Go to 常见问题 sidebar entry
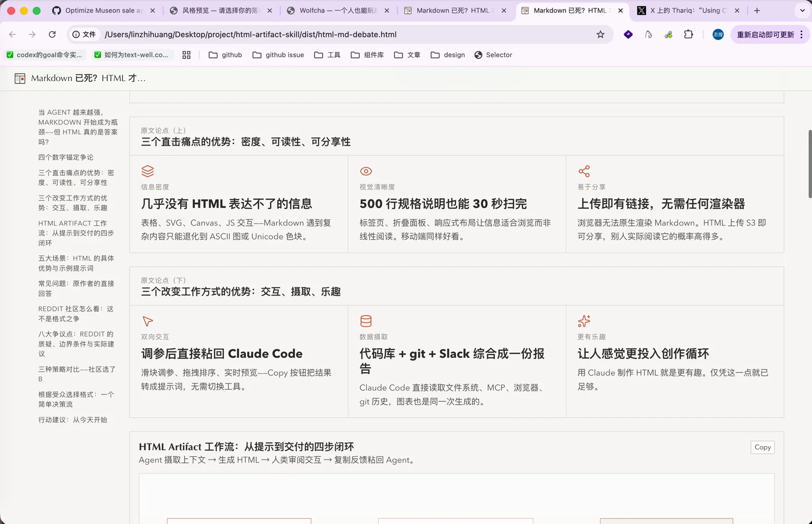The width and height of the screenshot is (812, 524). [x=77, y=288]
